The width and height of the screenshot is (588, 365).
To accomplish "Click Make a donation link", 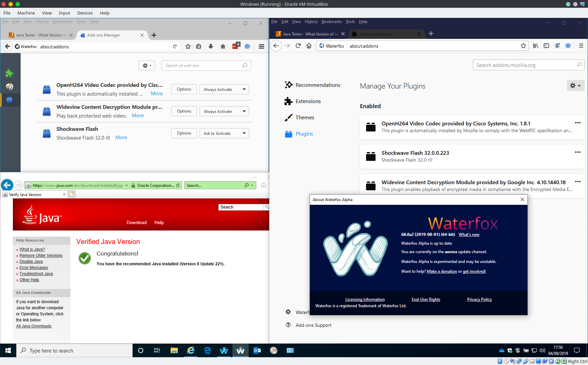I will [442, 271].
